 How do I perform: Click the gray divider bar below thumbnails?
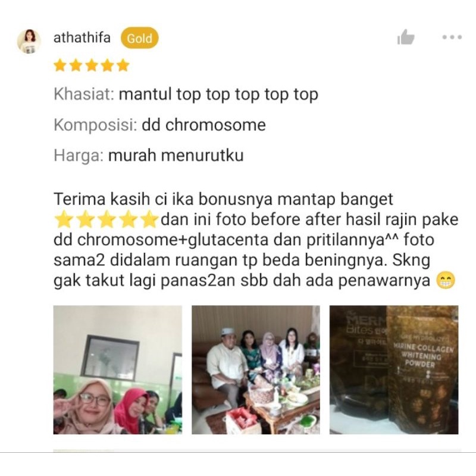tap(257, 450)
